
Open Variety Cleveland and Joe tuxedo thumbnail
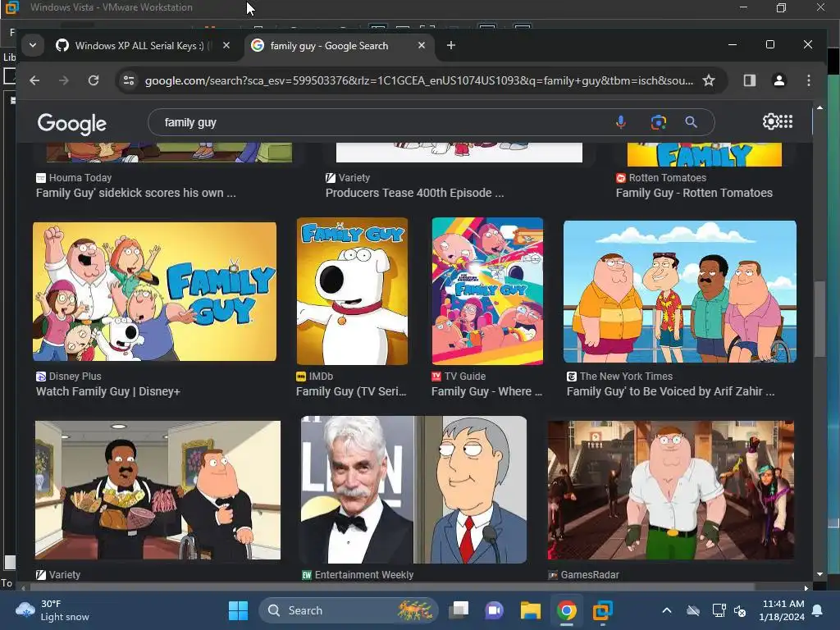point(157,491)
